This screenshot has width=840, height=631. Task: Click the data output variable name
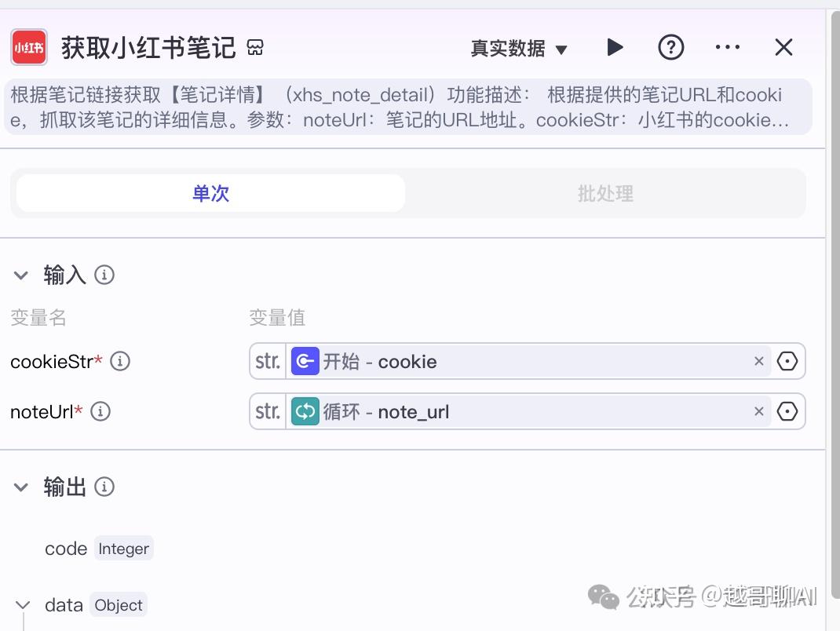[64, 605]
